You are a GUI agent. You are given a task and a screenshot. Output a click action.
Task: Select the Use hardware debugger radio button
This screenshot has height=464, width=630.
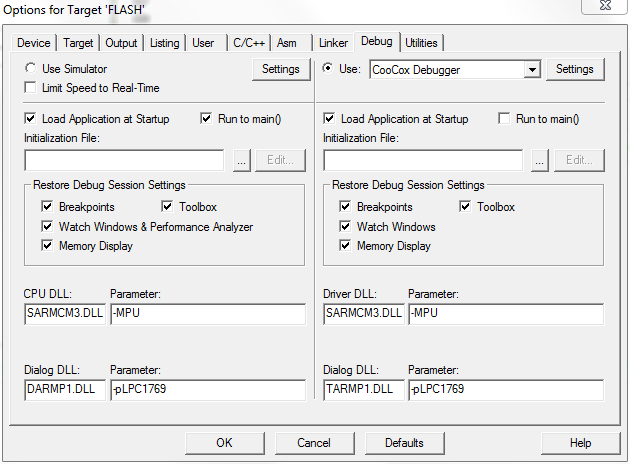coord(328,68)
